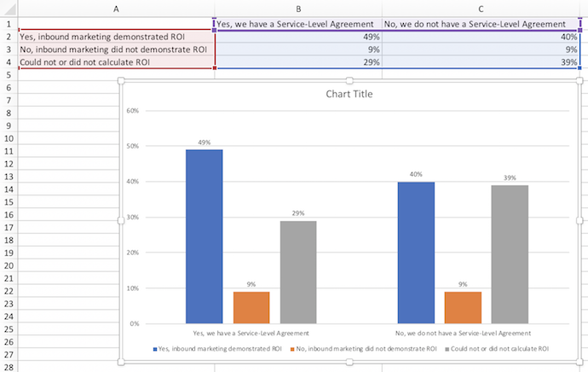Click the blue 'demonstrated ROI' legend entry

[219, 349]
